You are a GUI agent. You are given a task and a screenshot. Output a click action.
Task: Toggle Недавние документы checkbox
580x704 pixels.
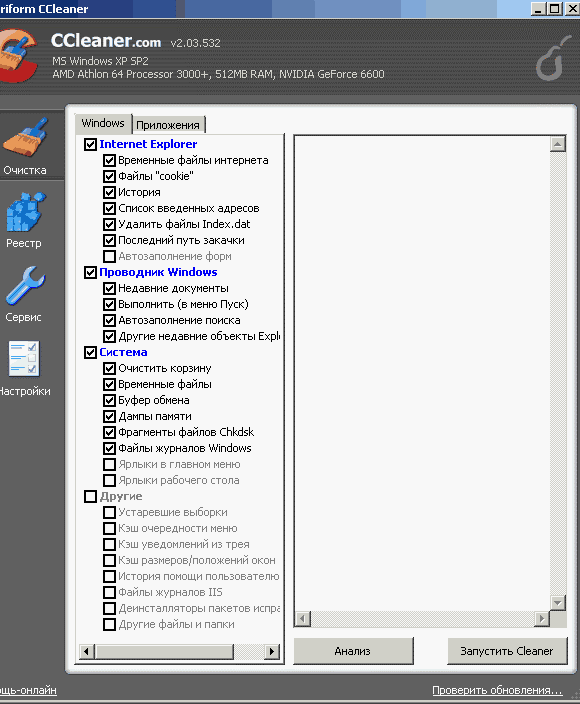pos(109,288)
